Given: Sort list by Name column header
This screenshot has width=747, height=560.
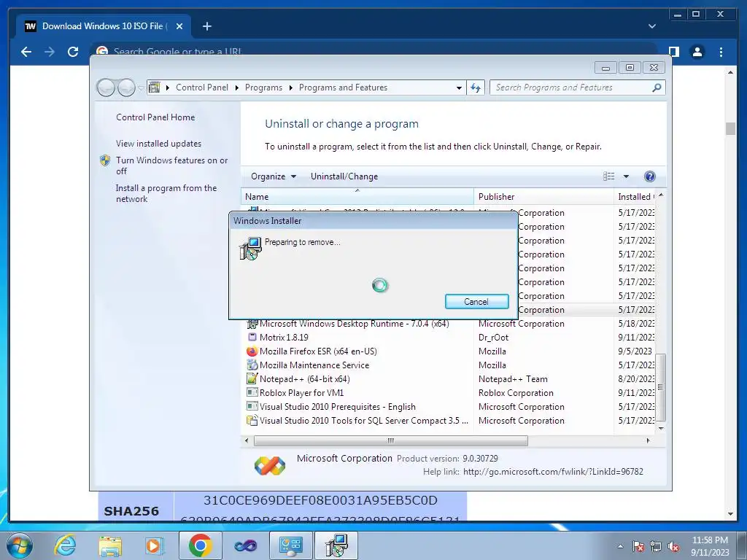Looking at the screenshot, I should [x=357, y=196].
